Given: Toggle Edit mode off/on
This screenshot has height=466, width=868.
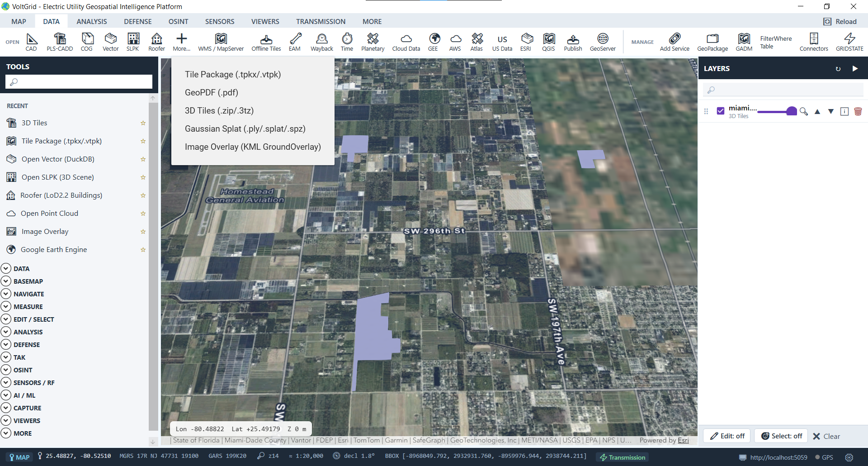Looking at the screenshot, I should click(727, 436).
